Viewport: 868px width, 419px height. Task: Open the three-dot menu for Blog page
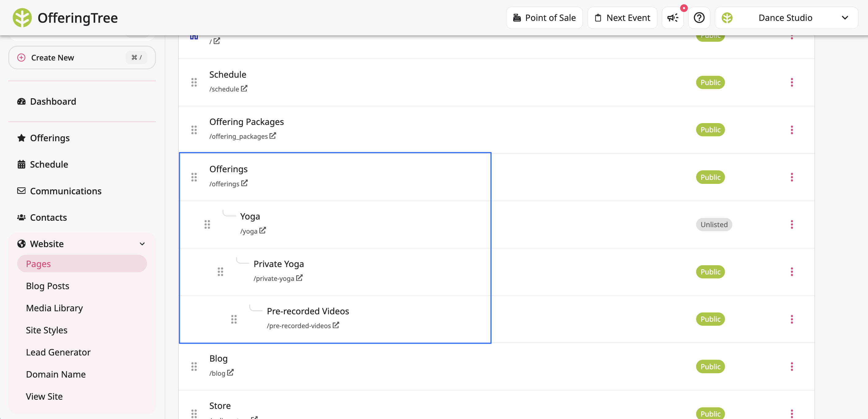coord(792,367)
